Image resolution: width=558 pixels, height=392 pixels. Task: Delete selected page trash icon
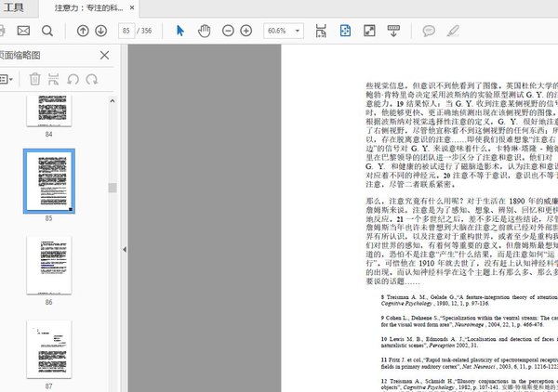35,79
